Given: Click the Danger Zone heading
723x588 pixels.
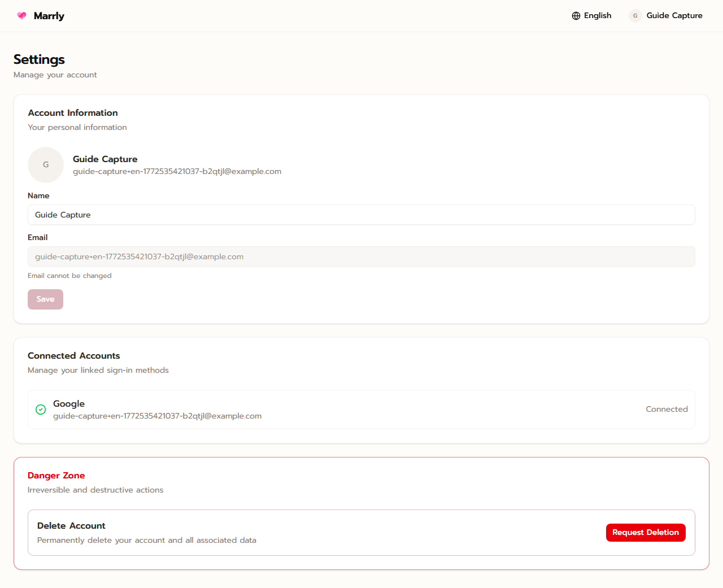Looking at the screenshot, I should (56, 476).
